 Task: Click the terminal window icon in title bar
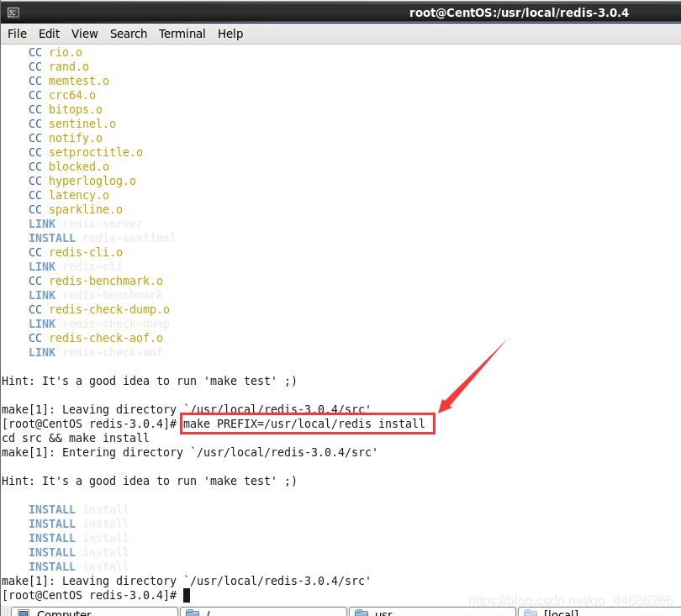point(13,13)
